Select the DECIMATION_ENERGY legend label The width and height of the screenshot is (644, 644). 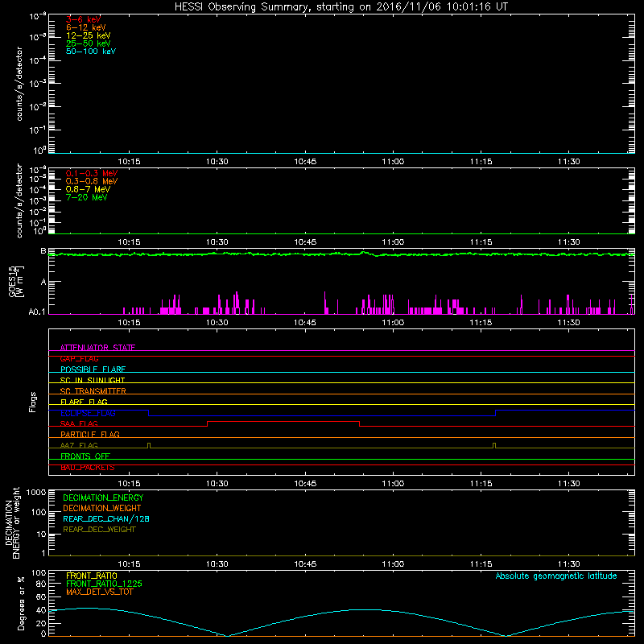[x=103, y=497]
